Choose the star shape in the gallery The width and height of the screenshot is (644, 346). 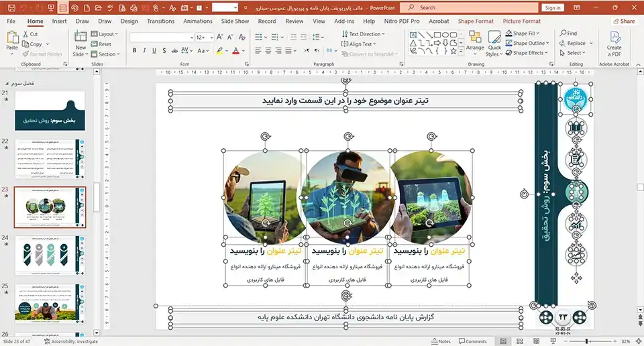[453, 52]
